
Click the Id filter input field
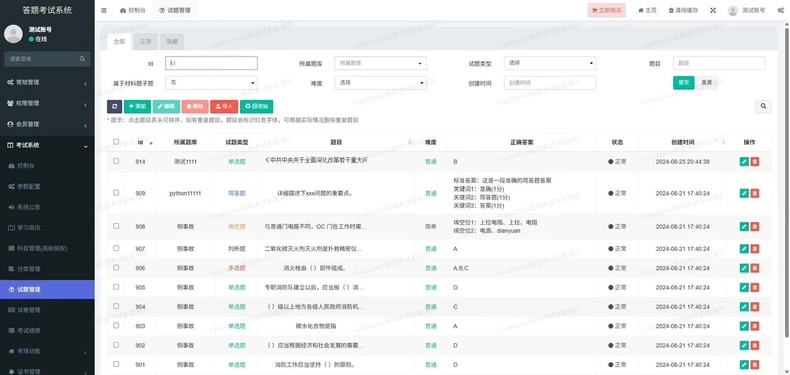(211, 63)
